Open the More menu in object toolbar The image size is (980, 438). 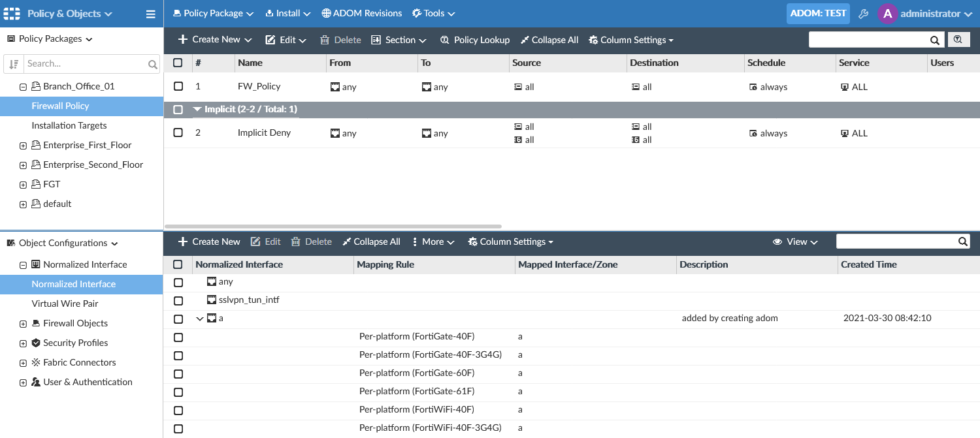pyautogui.click(x=433, y=242)
